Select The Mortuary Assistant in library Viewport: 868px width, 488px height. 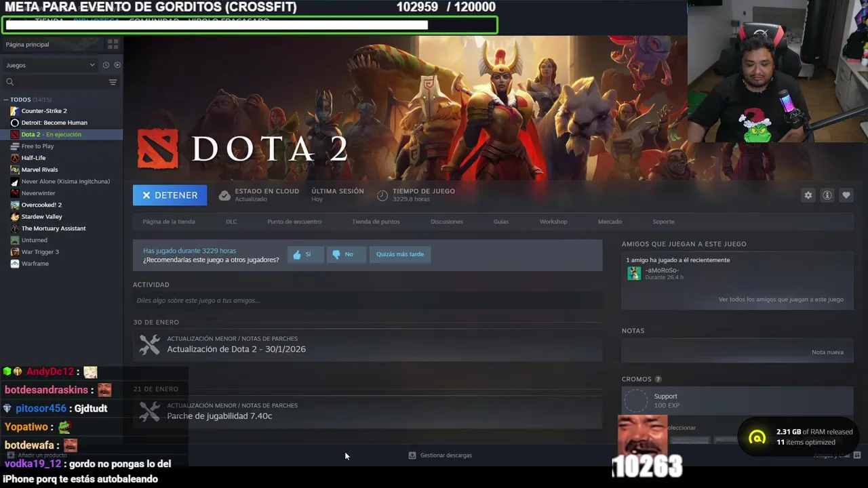pyautogui.click(x=54, y=228)
